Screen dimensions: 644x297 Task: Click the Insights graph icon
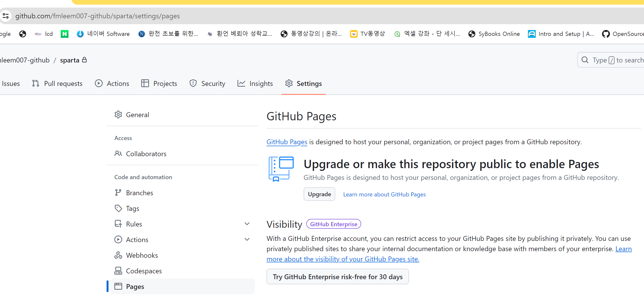pos(241,83)
